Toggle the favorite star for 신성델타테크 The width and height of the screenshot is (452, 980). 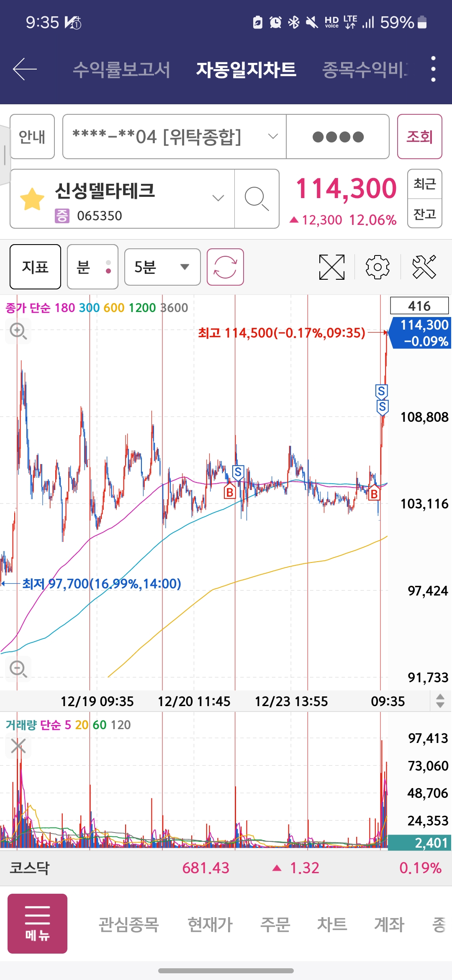coord(32,199)
